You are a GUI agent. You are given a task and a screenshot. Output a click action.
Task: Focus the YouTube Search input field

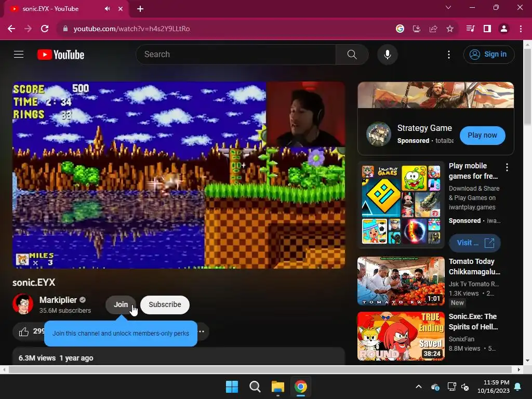(x=236, y=54)
